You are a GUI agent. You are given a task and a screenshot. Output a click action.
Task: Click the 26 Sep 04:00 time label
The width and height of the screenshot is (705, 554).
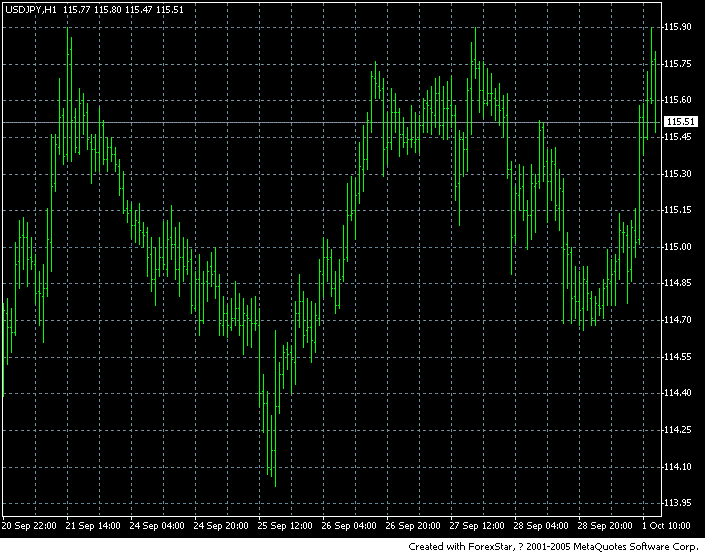pos(349,526)
